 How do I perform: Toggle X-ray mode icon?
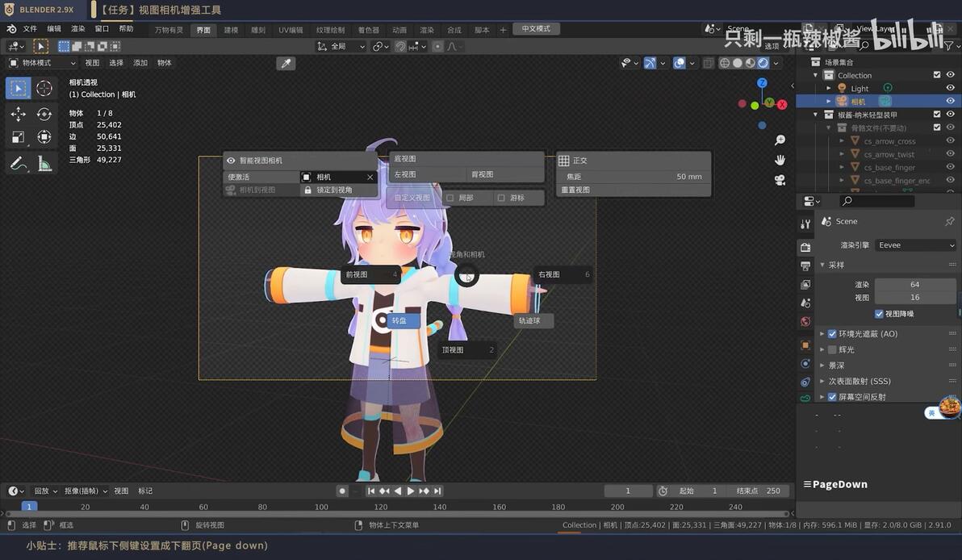[708, 63]
